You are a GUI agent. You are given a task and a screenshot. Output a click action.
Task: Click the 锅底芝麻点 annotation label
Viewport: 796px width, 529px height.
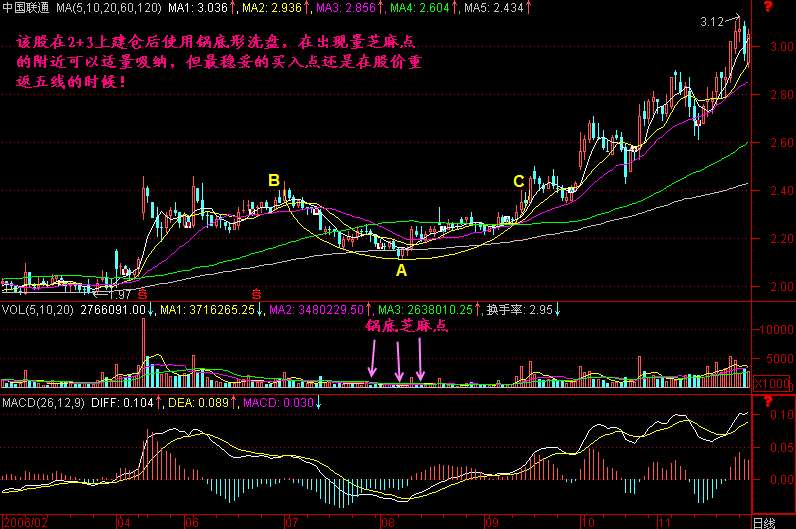click(x=405, y=326)
